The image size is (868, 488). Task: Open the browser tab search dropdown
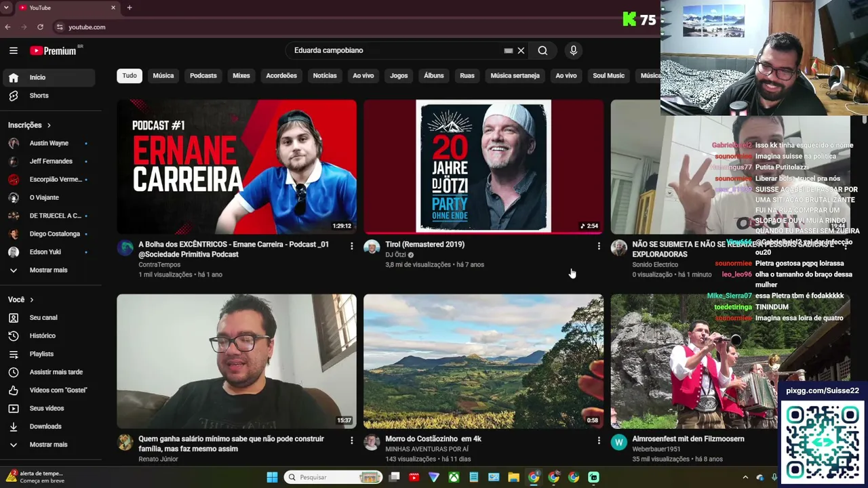7,7
